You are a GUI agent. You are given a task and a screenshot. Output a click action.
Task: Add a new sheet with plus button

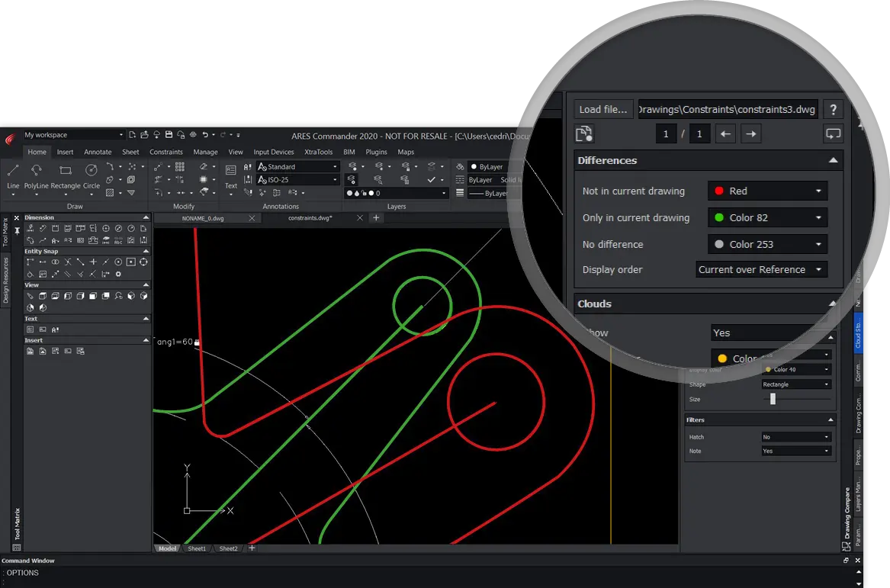[x=252, y=548]
